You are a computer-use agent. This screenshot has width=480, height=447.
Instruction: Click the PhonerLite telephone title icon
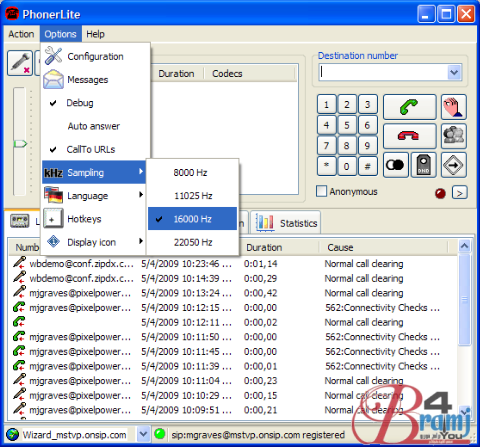click(x=12, y=14)
